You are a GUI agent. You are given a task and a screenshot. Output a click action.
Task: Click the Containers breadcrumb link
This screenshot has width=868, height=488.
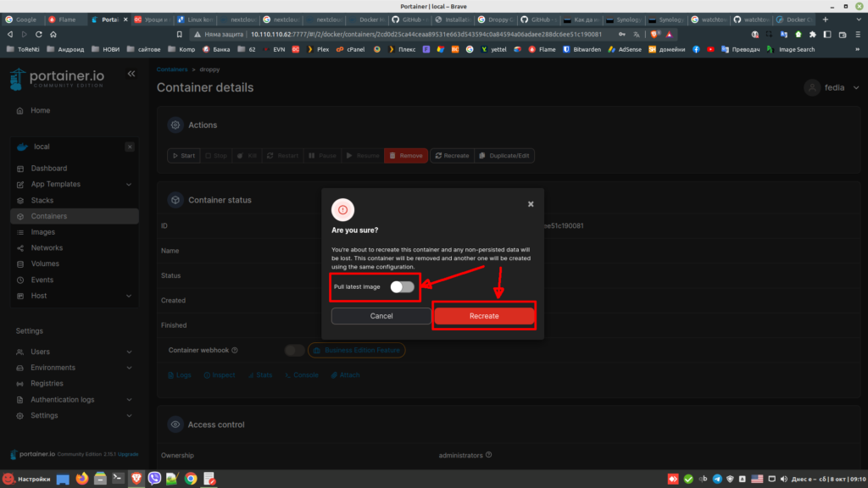pos(172,69)
